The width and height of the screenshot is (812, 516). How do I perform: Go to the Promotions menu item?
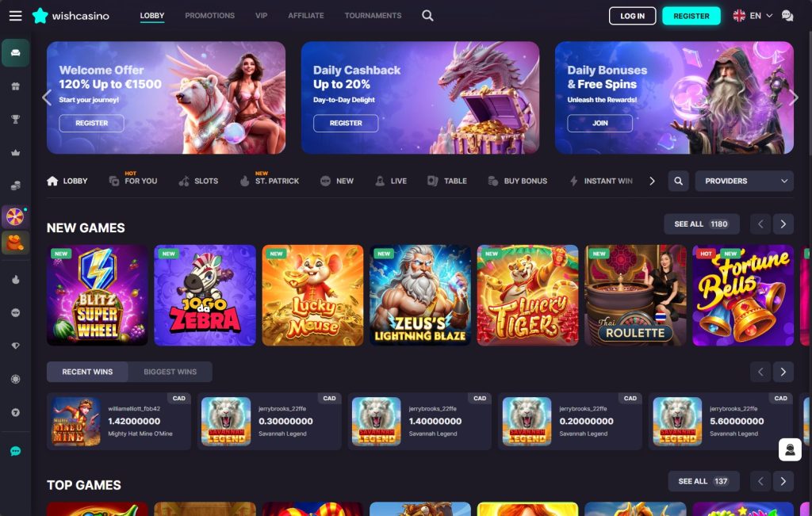pyautogui.click(x=209, y=16)
